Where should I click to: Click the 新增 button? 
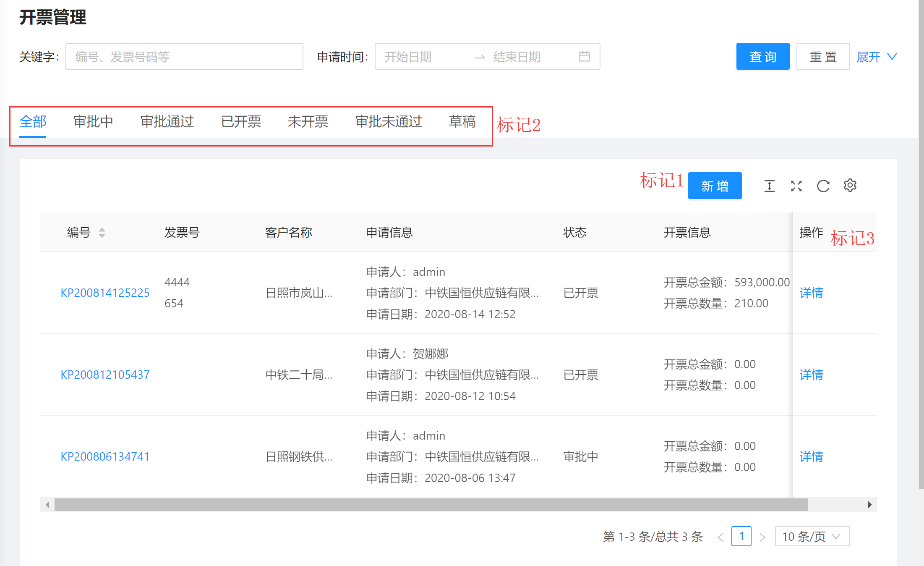tap(715, 186)
